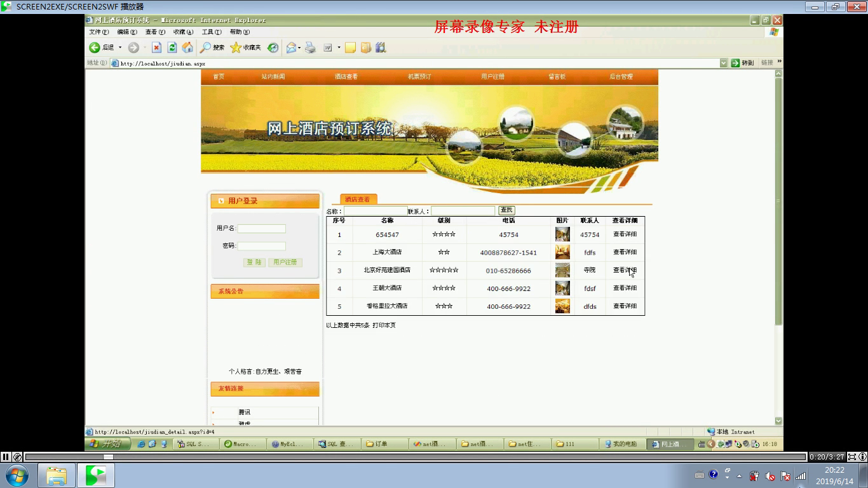Toggle the player fullscreen icon
The height and width of the screenshot is (488, 868).
(852, 456)
